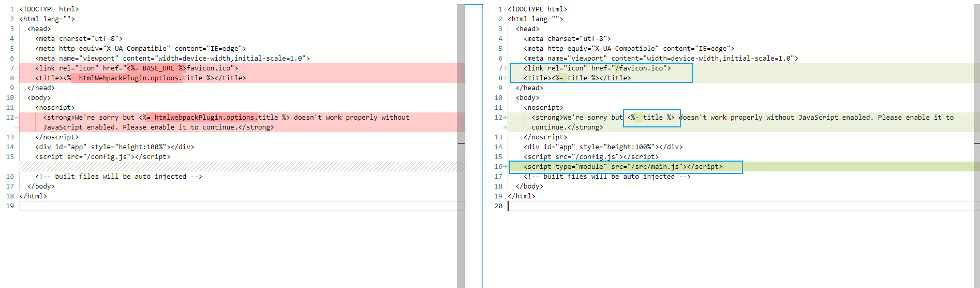This screenshot has height=288, width=980.
Task: Click the plus marker beside modified line 7
Action: (x=506, y=68)
